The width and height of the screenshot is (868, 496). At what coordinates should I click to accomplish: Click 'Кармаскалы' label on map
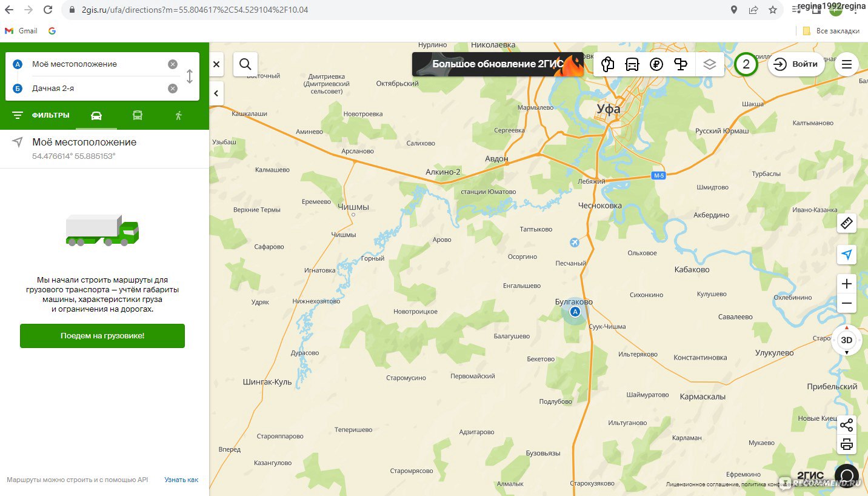703,397
